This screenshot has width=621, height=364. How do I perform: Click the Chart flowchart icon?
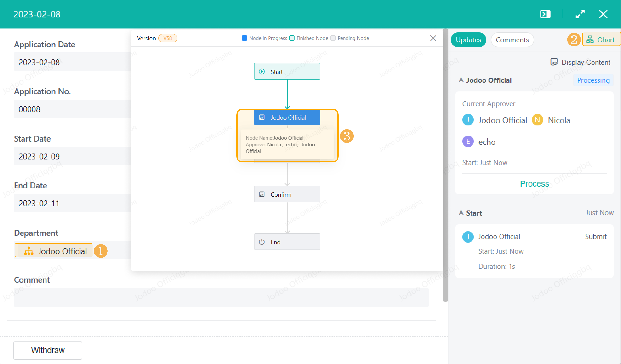[590, 39]
